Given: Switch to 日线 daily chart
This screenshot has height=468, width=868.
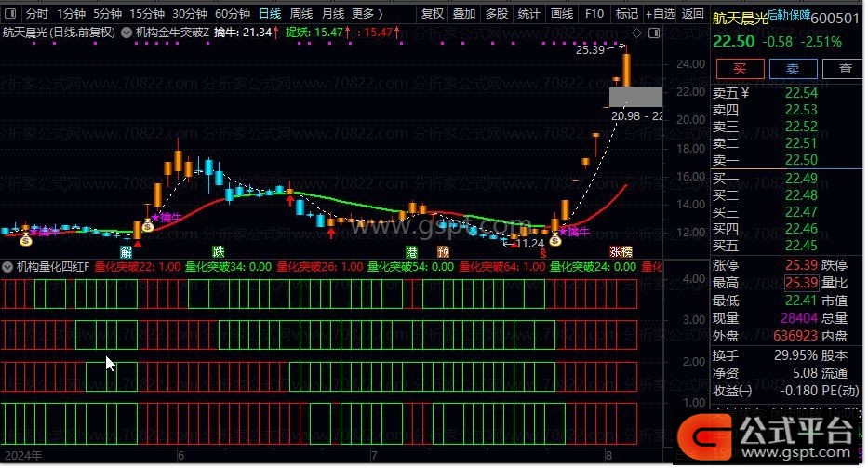Looking at the screenshot, I should click(x=270, y=13).
